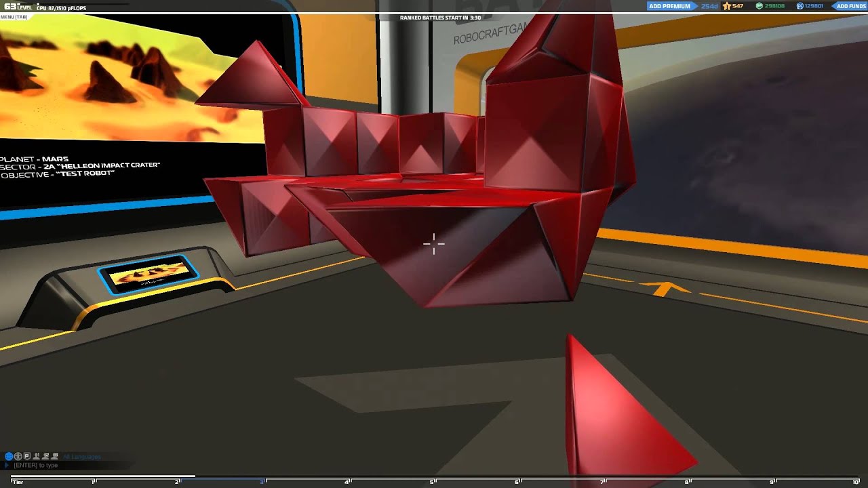Screen dimensions: 868x488
Task: Click the Tier 8 marker on tier bar
Action: pyautogui.click(x=687, y=481)
